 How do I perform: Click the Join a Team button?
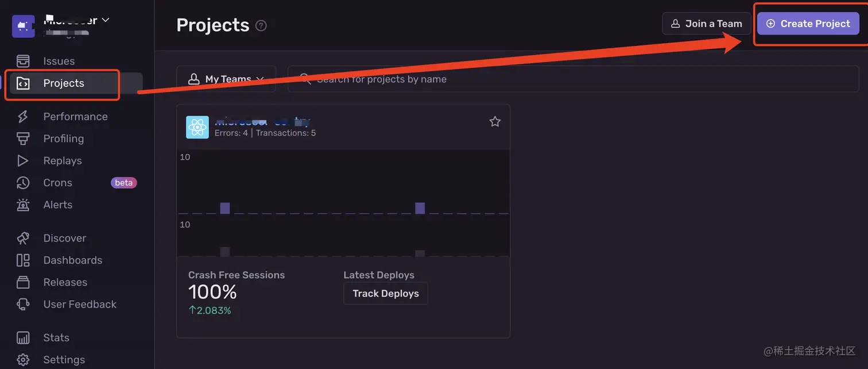click(707, 24)
